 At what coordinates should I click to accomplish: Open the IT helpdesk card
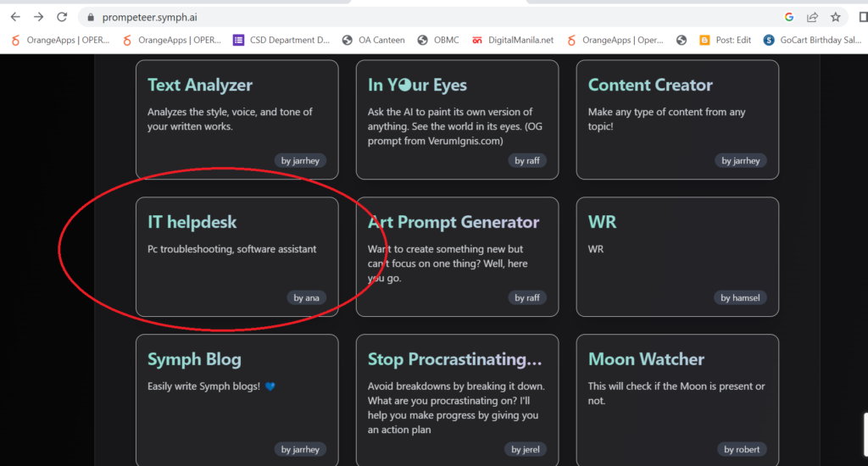(237, 257)
